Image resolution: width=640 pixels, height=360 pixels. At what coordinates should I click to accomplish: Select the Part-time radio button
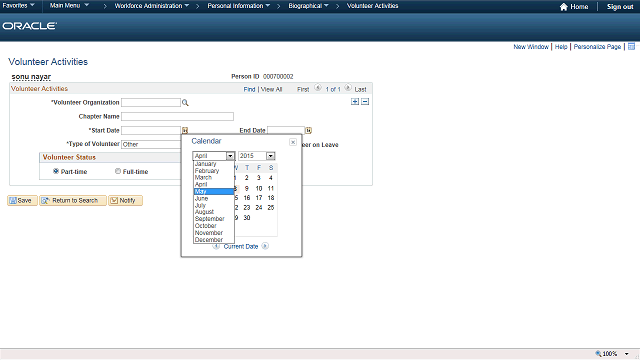(x=56, y=171)
